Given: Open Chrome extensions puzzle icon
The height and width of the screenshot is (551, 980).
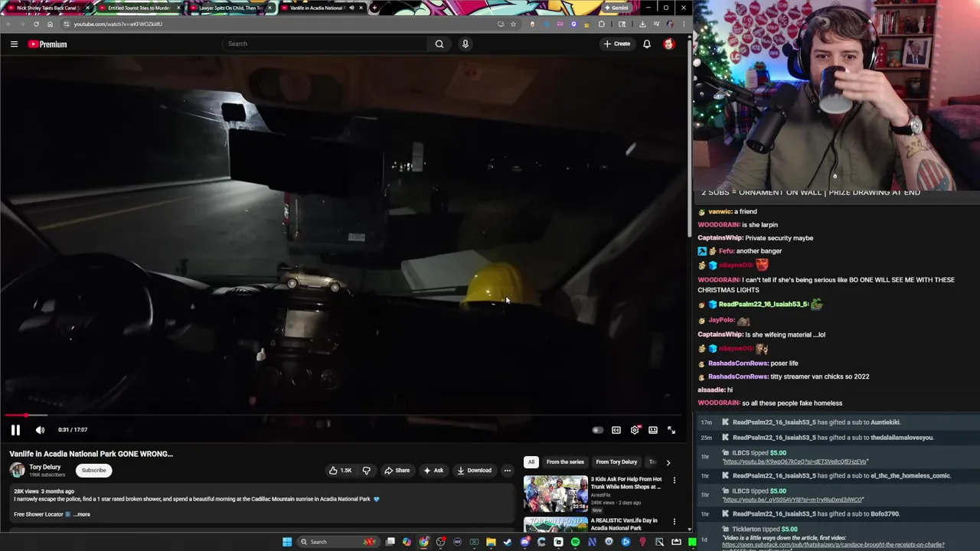Looking at the screenshot, I should tap(601, 24).
